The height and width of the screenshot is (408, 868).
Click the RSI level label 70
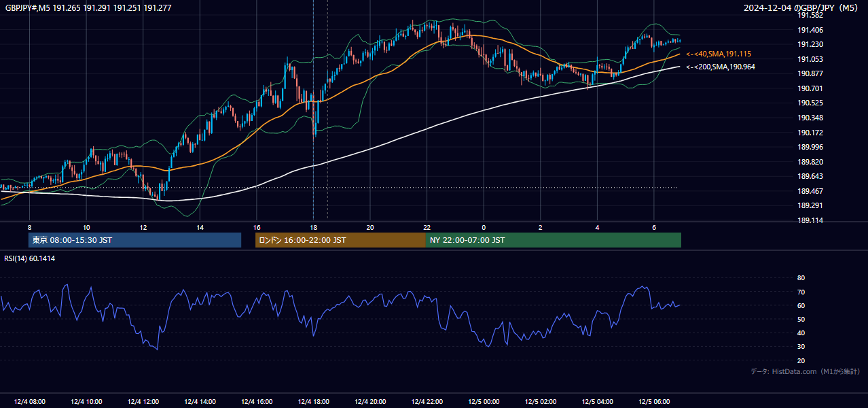tap(801, 292)
